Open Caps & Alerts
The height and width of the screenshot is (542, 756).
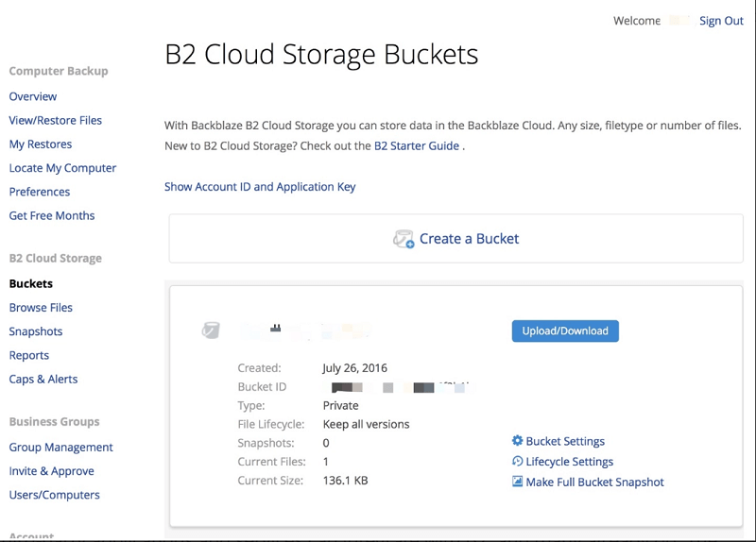(43, 380)
